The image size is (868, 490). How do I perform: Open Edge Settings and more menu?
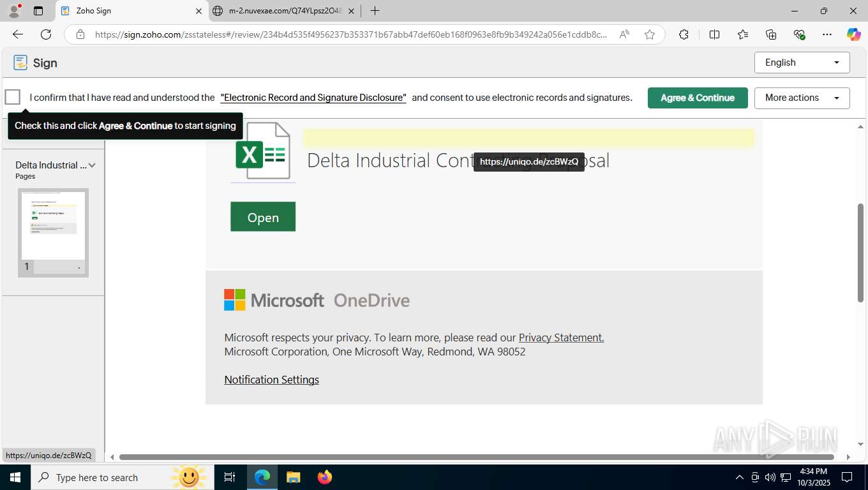point(827,34)
